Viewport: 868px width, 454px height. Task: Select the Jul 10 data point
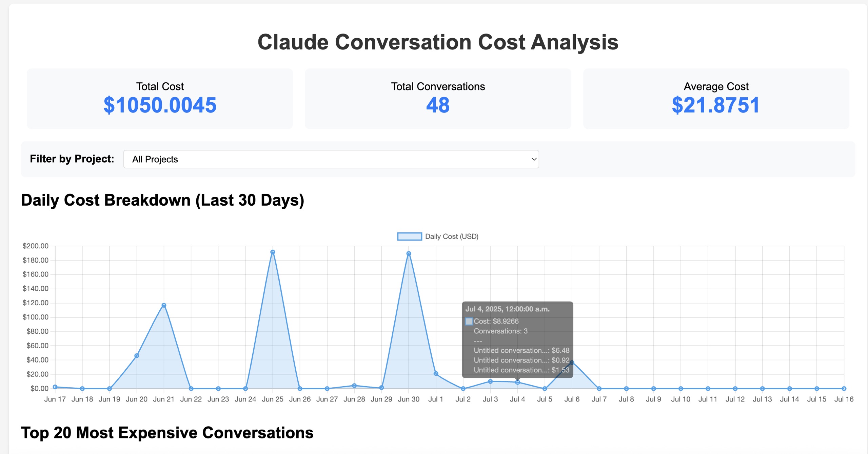pos(681,389)
